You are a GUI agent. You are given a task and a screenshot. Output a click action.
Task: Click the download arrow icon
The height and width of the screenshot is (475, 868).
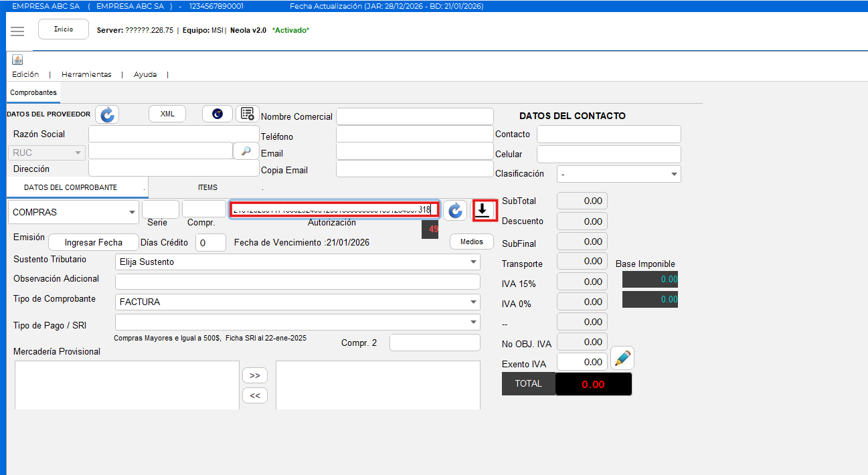[x=482, y=210]
